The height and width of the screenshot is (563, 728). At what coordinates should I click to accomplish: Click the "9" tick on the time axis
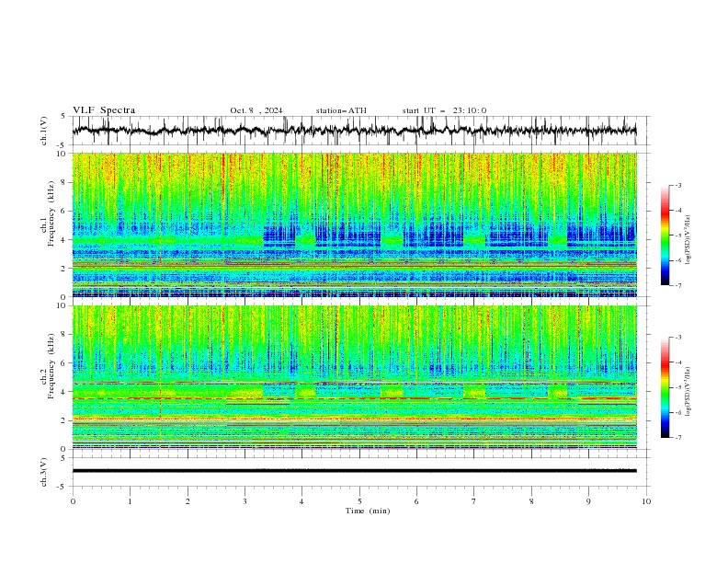588,501
